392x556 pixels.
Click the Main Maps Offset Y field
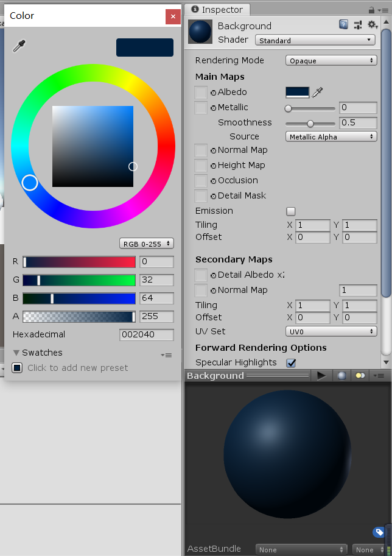pyautogui.click(x=359, y=238)
